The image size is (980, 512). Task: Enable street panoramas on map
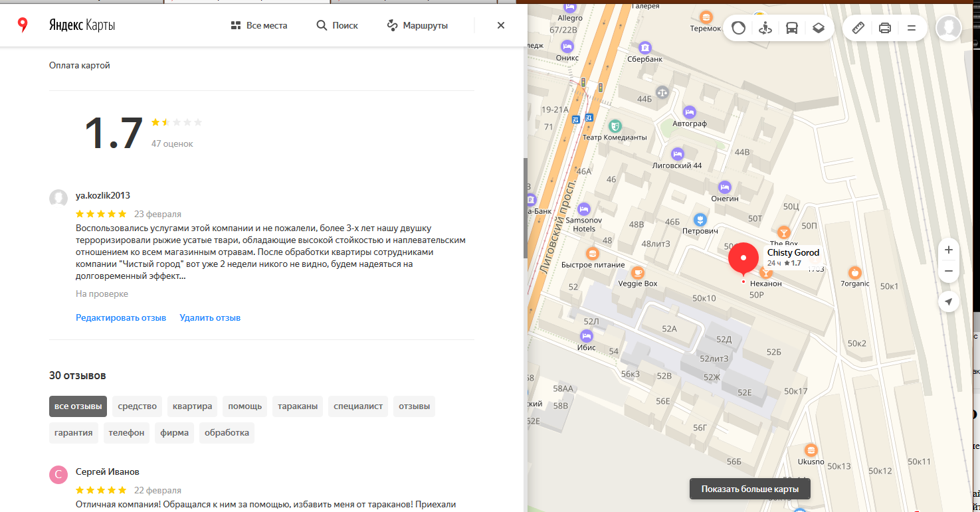click(765, 28)
